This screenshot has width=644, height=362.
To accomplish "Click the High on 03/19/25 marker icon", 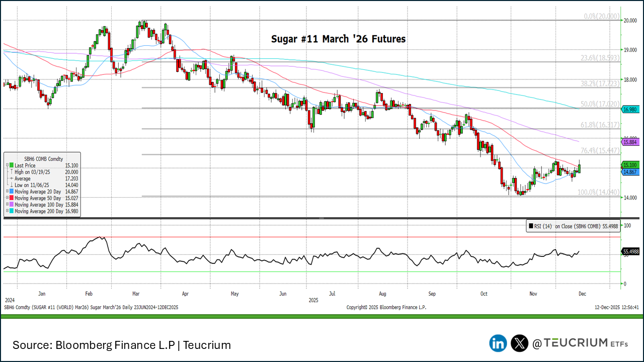I will click(x=11, y=172).
